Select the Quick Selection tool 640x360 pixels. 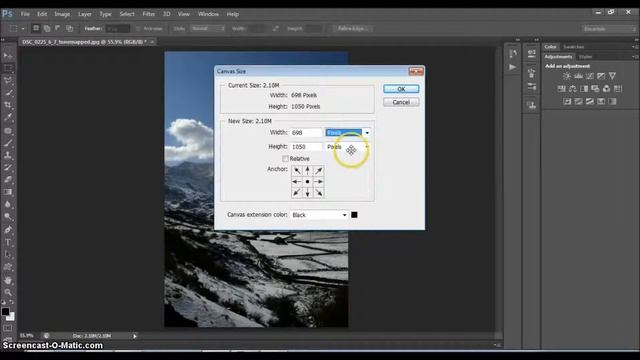[8, 93]
